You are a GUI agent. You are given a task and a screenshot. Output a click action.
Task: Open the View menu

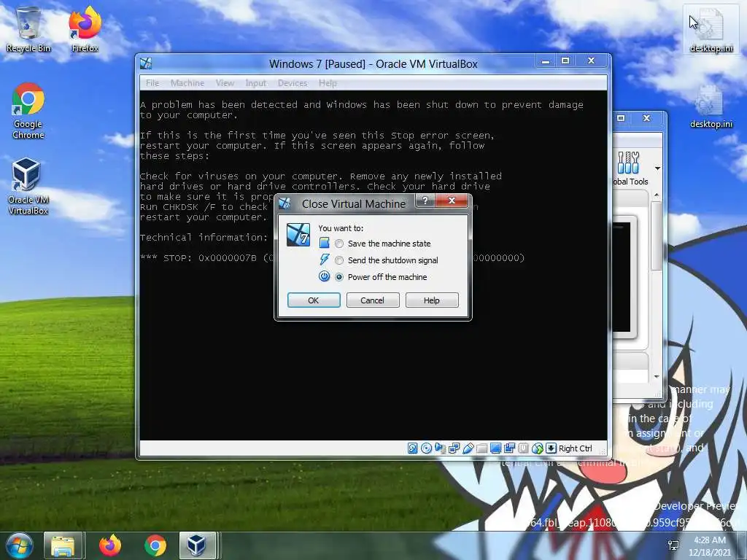pos(225,83)
